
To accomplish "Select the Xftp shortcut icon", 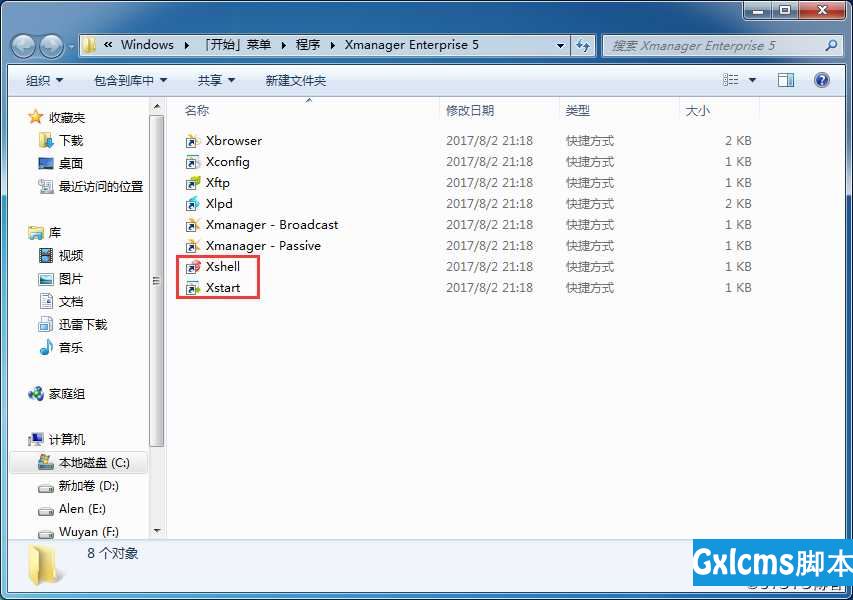I will [193, 183].
